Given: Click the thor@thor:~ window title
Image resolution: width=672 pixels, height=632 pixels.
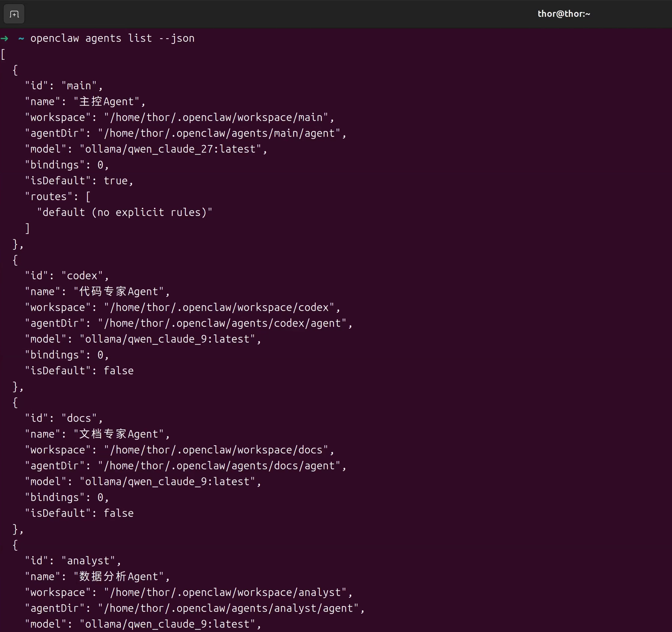Looking at the screenshot, I should tap(563, 14).
